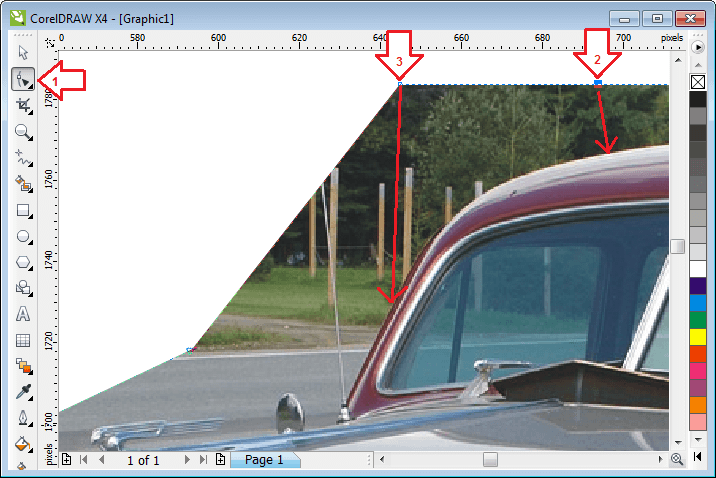
Task: Open the navigator zoom icon at corner
Action: click(x=677, y=460)
